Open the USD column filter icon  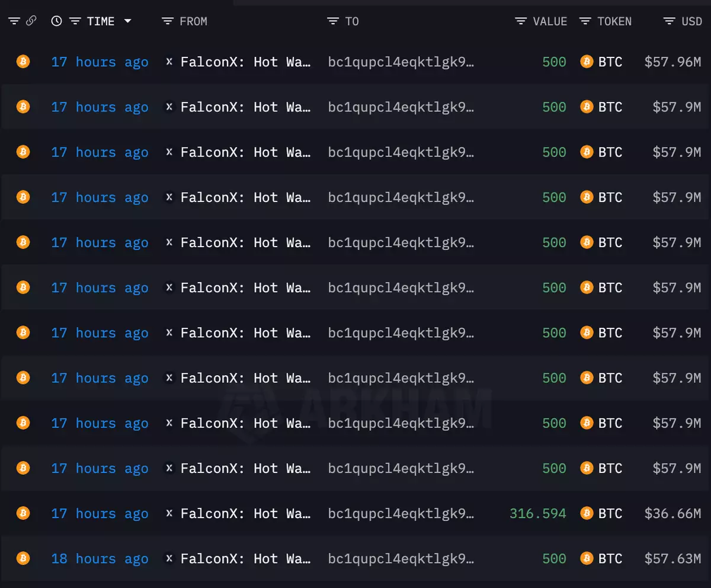[670, 21]
